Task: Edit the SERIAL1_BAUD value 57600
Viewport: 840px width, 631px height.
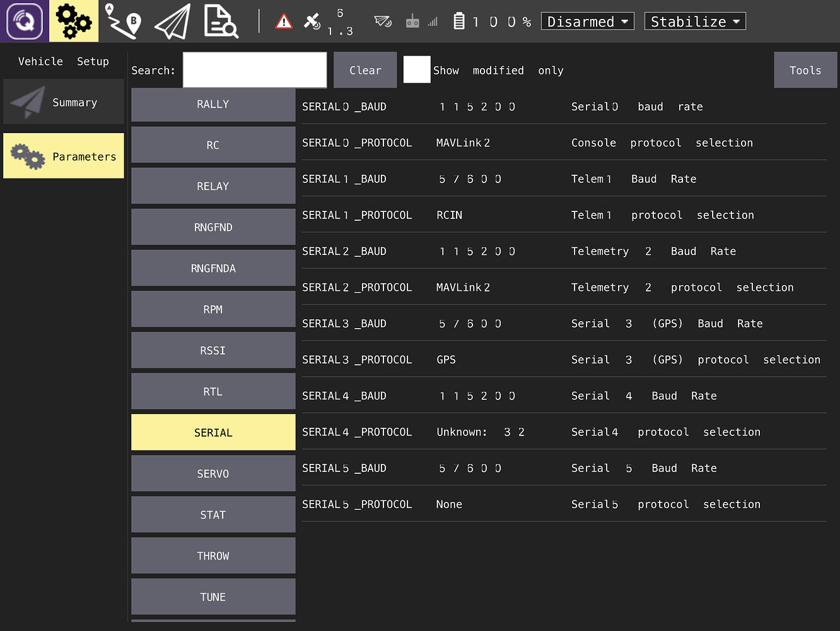Action: click(x=470, y=179)
